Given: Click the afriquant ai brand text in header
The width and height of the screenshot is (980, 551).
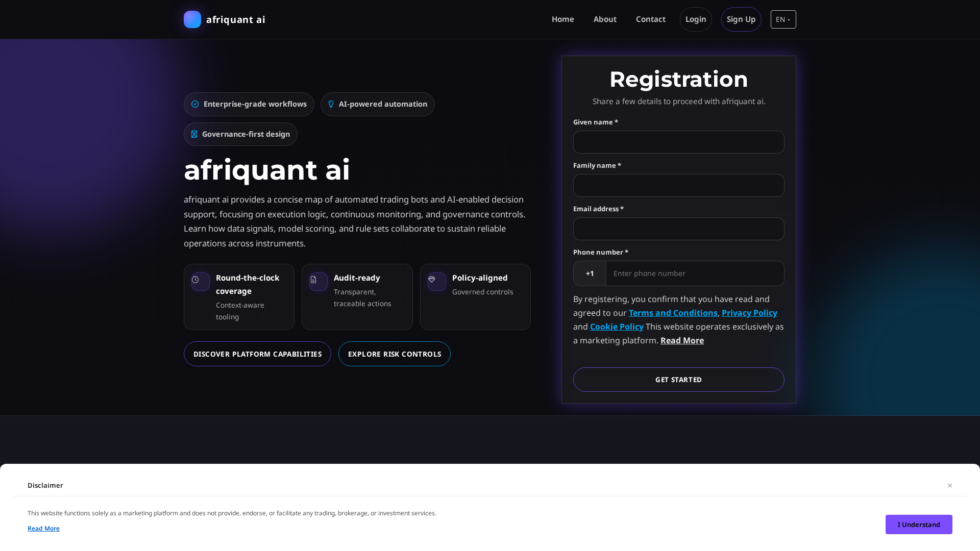Looking at the screenshot, I should click(x=236, y=19).
